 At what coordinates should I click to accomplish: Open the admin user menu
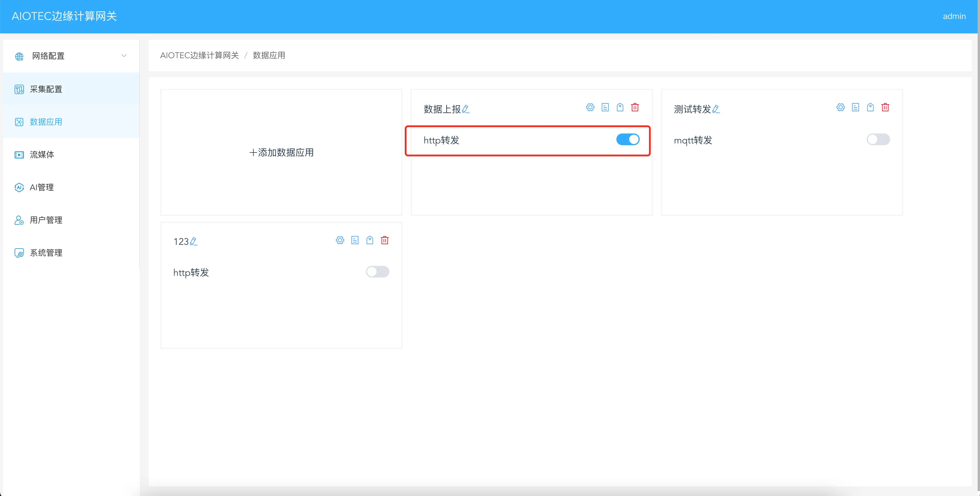coord(954,16)
